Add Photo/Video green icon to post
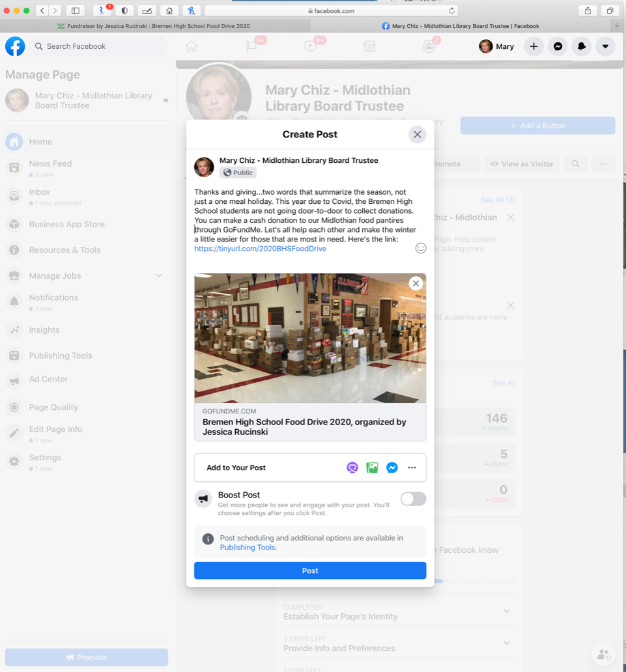Image resolution: width=626 pixels, height=672 pixels. (x=372, y=468)
